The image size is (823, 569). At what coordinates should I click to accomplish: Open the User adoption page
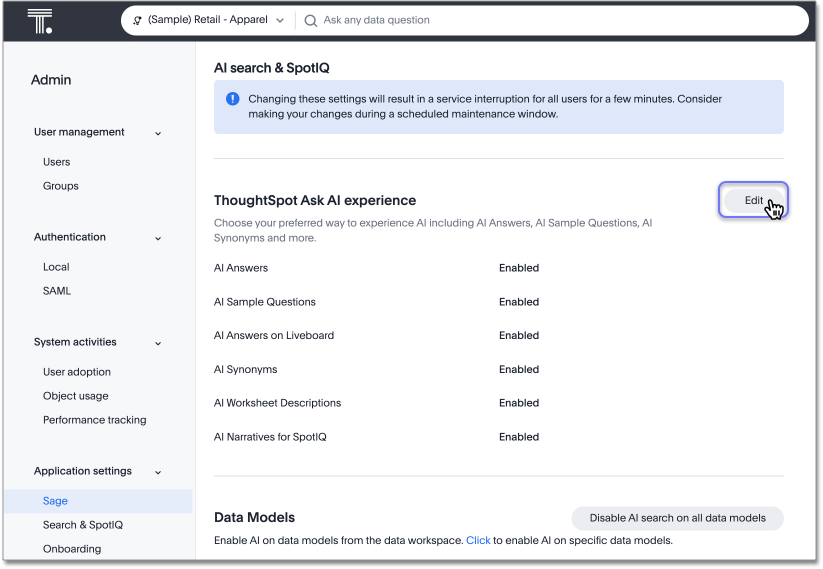(77, 372)
